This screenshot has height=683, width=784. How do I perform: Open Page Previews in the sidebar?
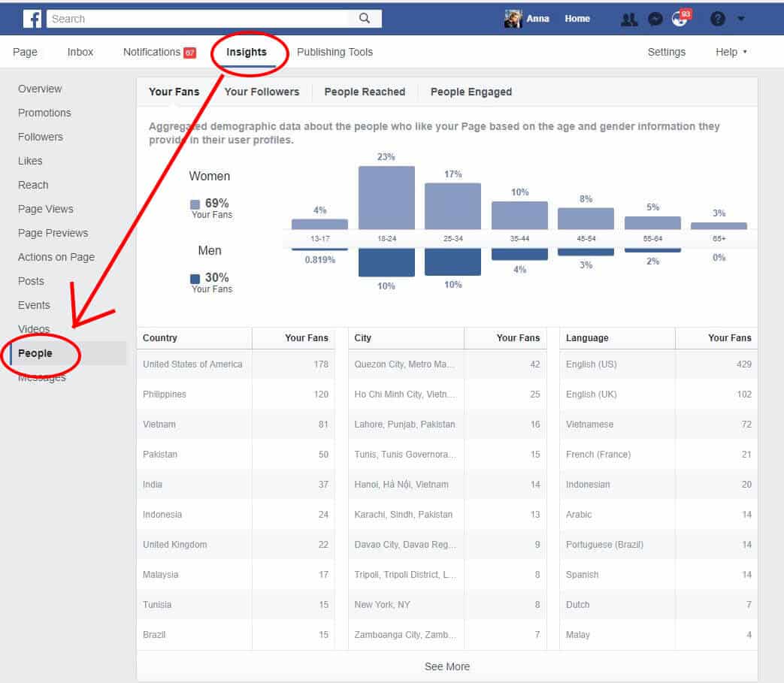tap(53, 233)
